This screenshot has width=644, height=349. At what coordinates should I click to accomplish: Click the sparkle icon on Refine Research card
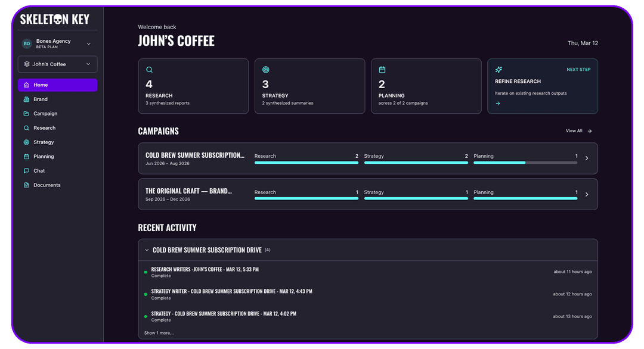(499, 70)
